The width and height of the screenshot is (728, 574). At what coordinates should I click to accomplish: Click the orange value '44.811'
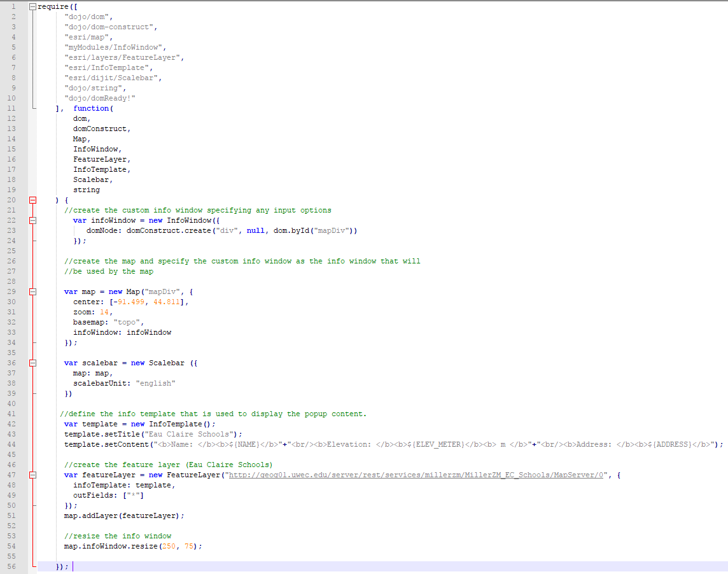[166, 302]
